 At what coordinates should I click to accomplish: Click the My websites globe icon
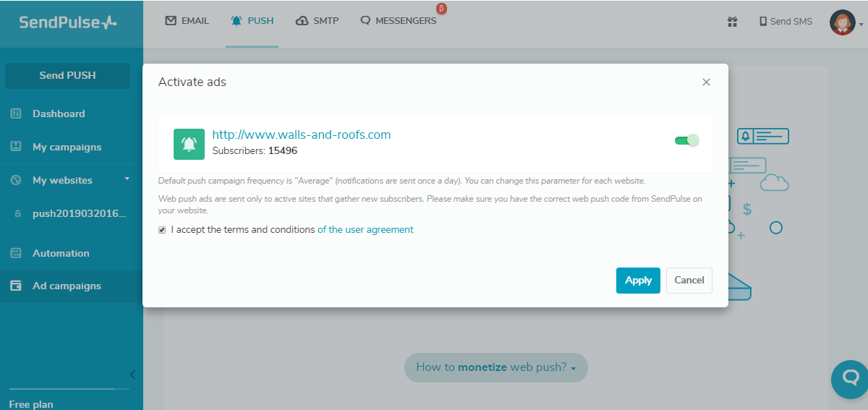[x=16, y=180]
